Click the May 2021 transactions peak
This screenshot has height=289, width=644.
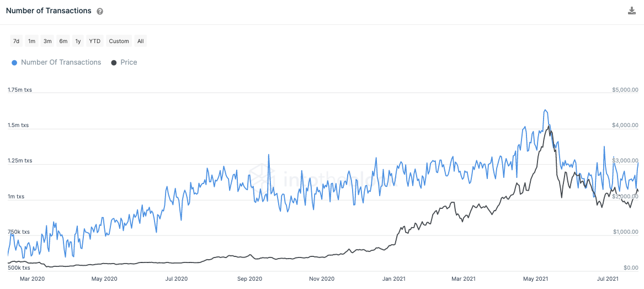pyautogui.click(x=545, y=110)
